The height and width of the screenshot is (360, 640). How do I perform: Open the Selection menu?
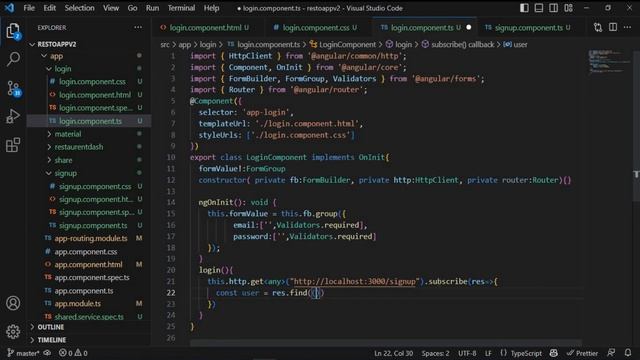79,8
